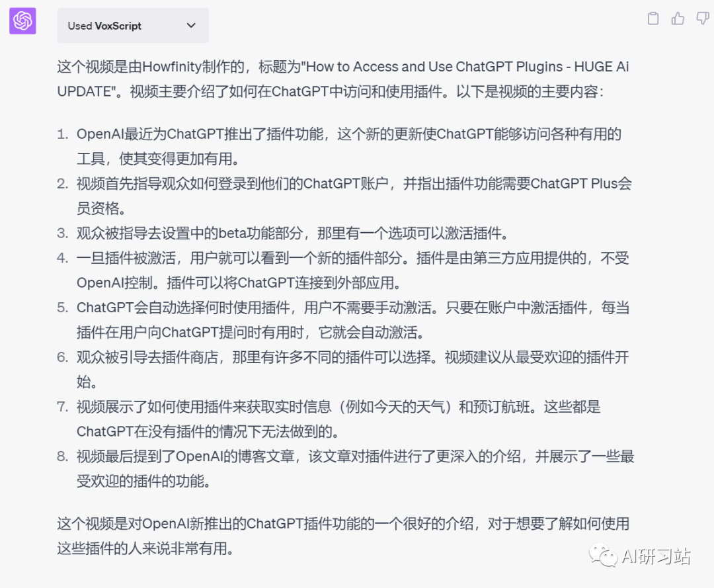Screen dimensions: 714x588
Task: Expand the Used VoxScript chevron arrow
Action: coord(191,26)
